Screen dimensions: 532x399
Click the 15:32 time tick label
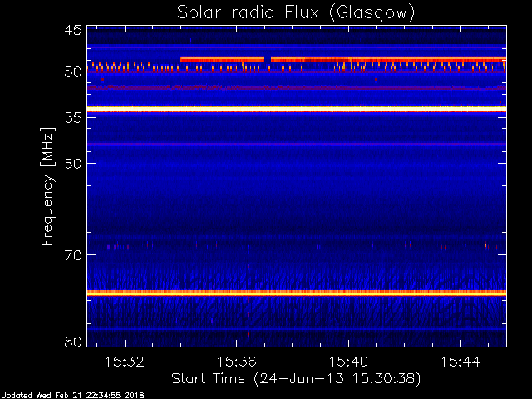[125, 362]
